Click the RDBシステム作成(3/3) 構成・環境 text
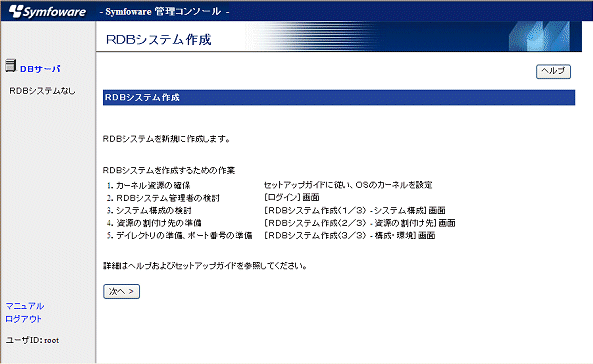Screen dimensions: 593x364 [x=349, y=235]
